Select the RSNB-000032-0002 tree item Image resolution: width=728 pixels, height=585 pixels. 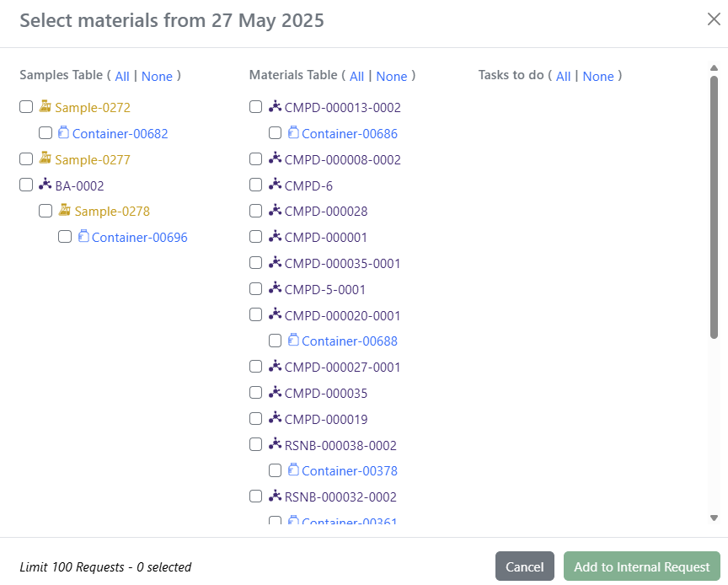coord(340,496)
